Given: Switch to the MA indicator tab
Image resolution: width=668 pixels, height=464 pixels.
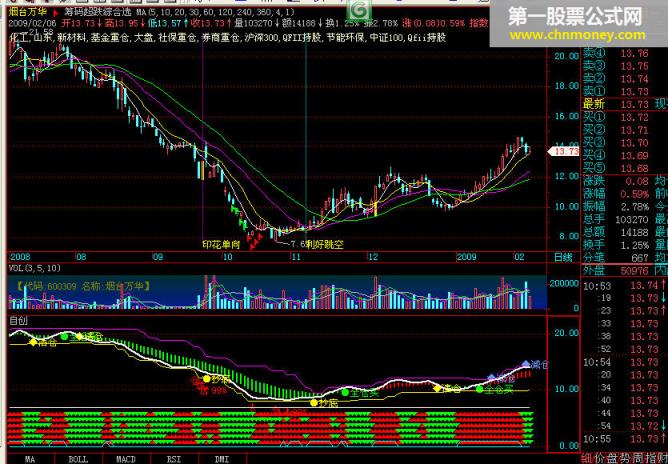Looking at the screenshot, I should tap(29, 460).
